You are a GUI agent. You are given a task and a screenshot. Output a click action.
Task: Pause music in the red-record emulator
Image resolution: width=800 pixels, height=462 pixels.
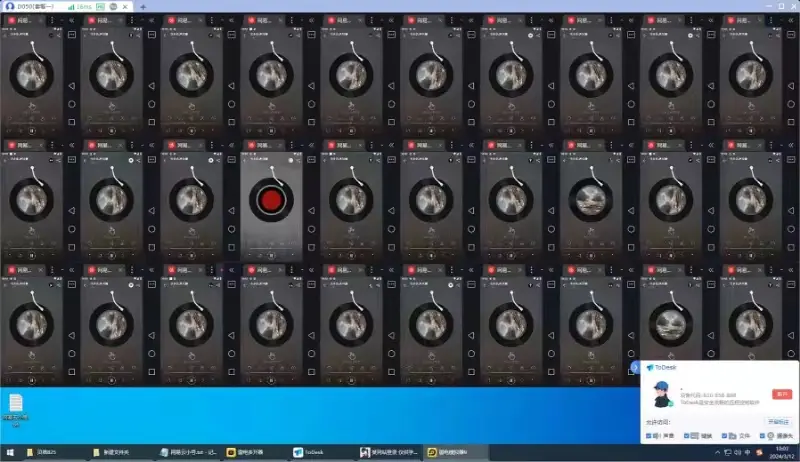click(x=271, y=255)
